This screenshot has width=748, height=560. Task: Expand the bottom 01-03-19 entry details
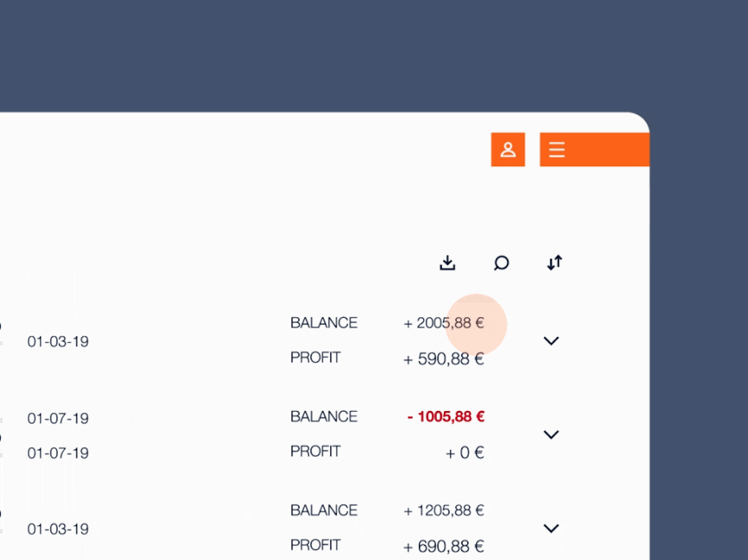[x=551, y=528]
